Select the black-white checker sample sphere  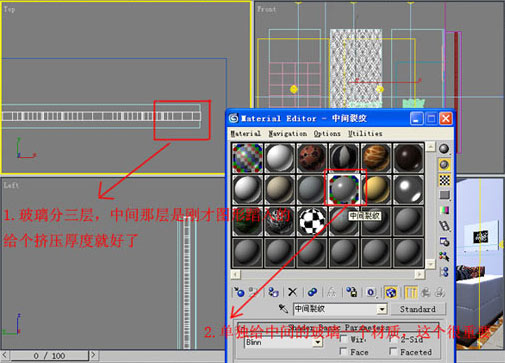tap(312, 221)
